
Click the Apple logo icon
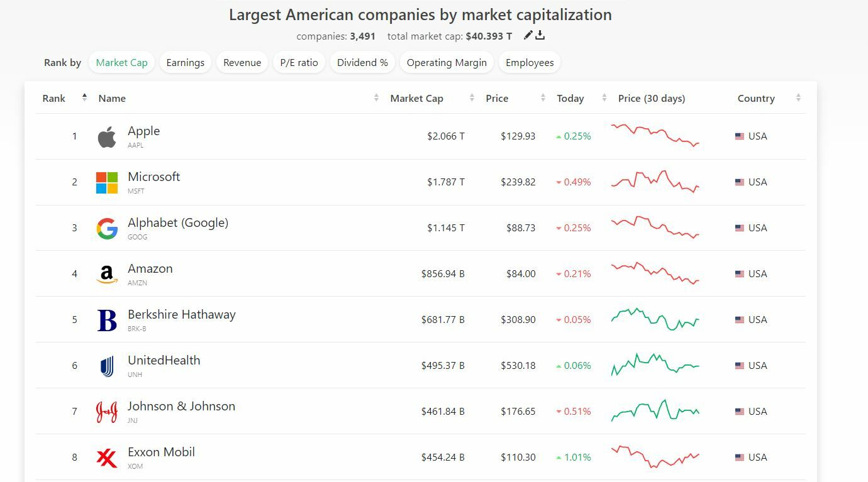pos(107,136)
